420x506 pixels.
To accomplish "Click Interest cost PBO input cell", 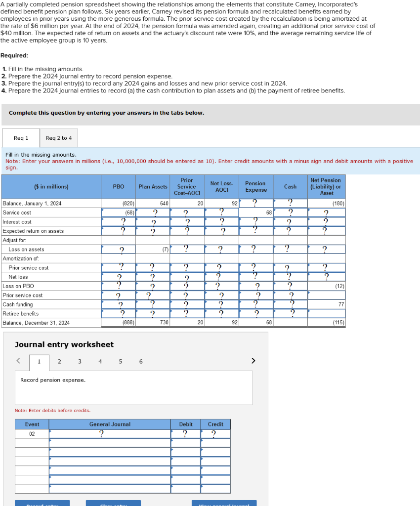I will point(119,222).
